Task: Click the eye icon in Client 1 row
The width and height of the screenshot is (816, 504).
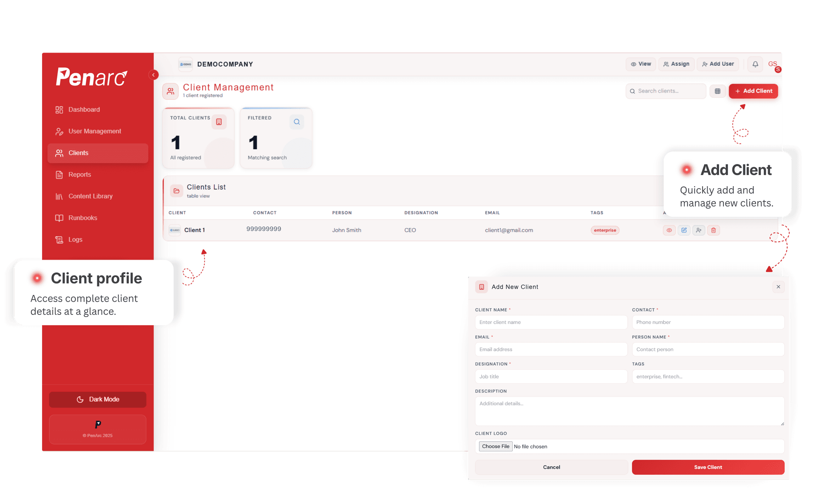Action: 669,230
